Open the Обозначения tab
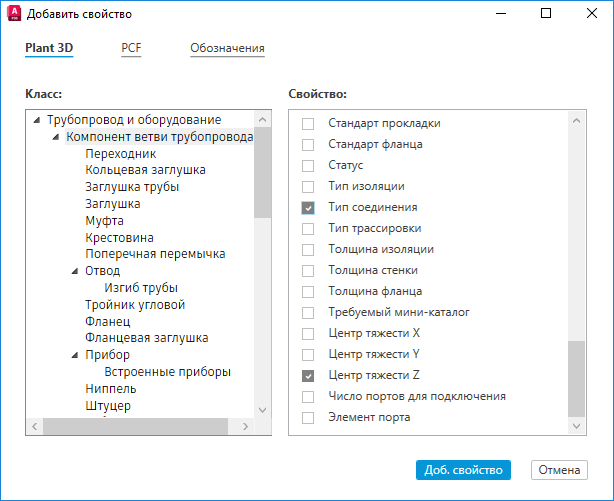 coord(227,48)
